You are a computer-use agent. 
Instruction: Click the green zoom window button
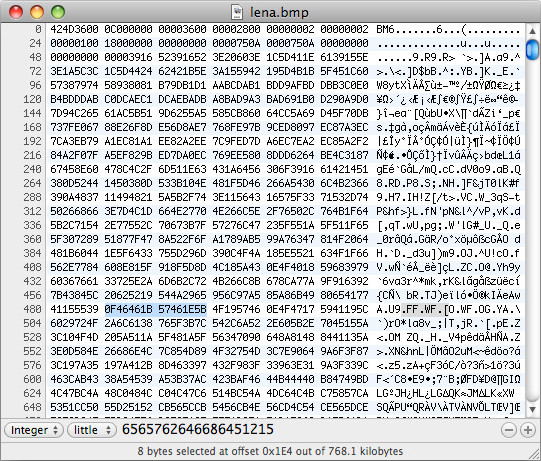(58, 12)
